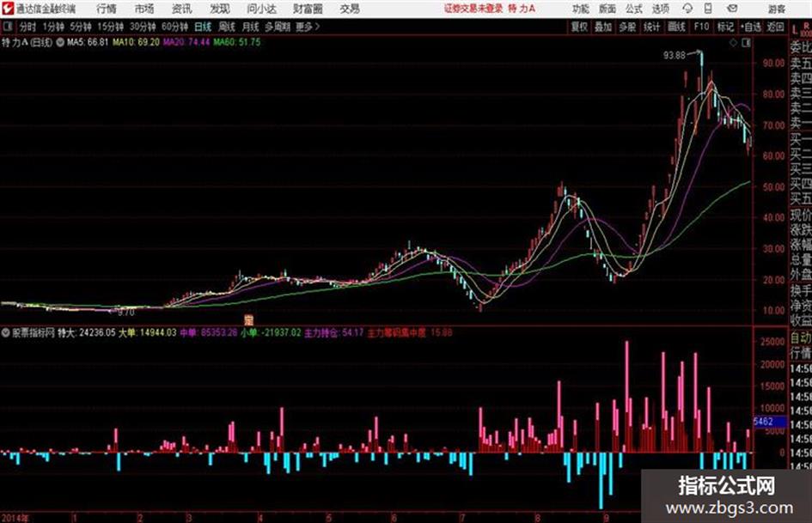Select the 日线 daily period
This screenshot has height=523, width=812.
[203, 27]
